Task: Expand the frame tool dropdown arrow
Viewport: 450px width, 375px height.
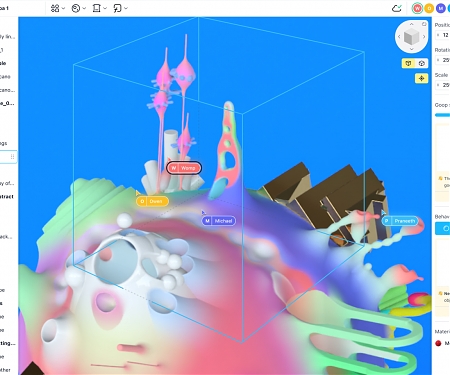Action: click(x=105, y=8)
